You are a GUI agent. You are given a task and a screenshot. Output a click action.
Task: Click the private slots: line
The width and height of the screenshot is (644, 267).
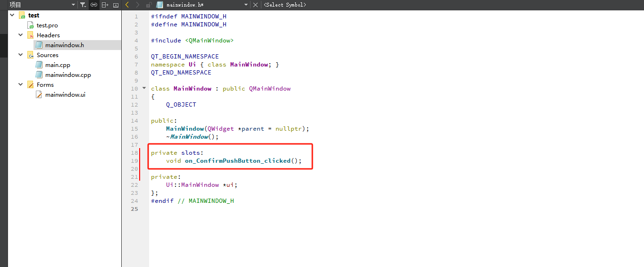tap(177, 153)
